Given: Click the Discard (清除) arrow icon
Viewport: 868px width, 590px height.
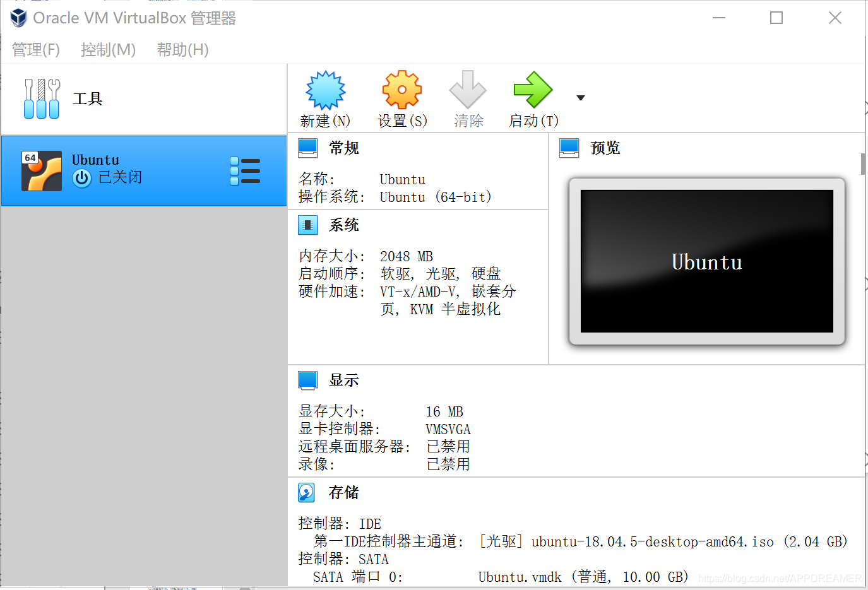Looking at the screenshot, I should (x=468, y=90).
